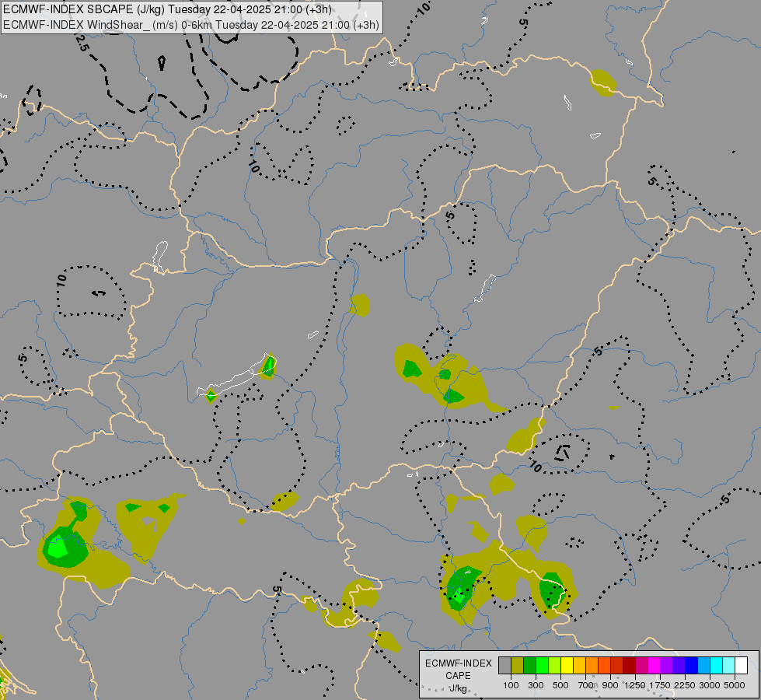Click the olive swatch in the CAPE legend
This screenshot has width=761, height=700.
click(x=518, y=665)
